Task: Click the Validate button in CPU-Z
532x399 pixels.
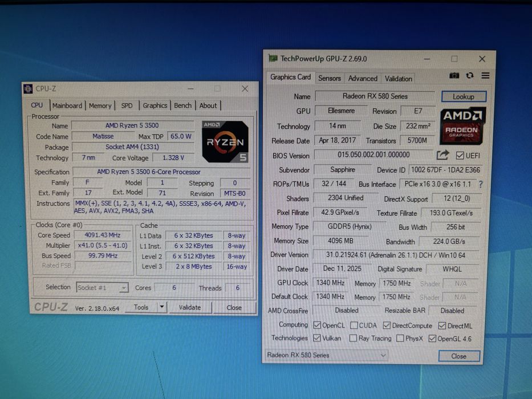Action: (190, 307)
